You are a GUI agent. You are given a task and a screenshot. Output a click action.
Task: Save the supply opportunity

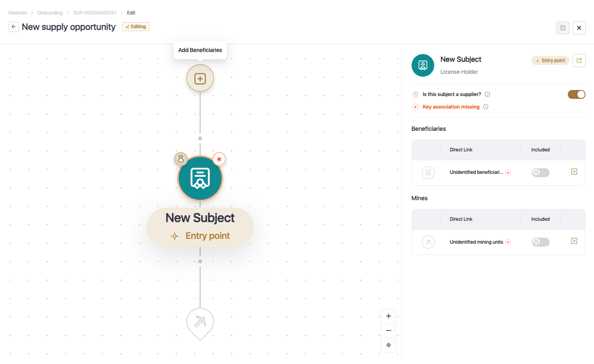pos(563,28)
